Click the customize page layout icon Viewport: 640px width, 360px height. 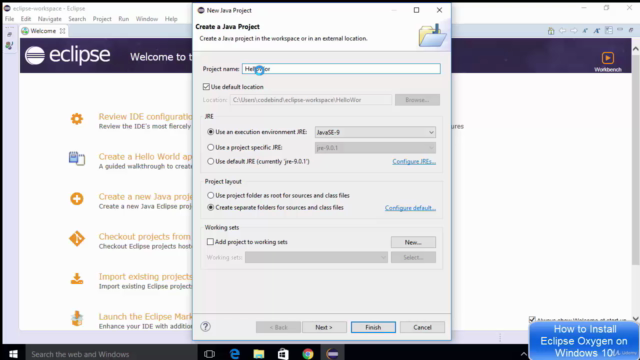point(609,31)
